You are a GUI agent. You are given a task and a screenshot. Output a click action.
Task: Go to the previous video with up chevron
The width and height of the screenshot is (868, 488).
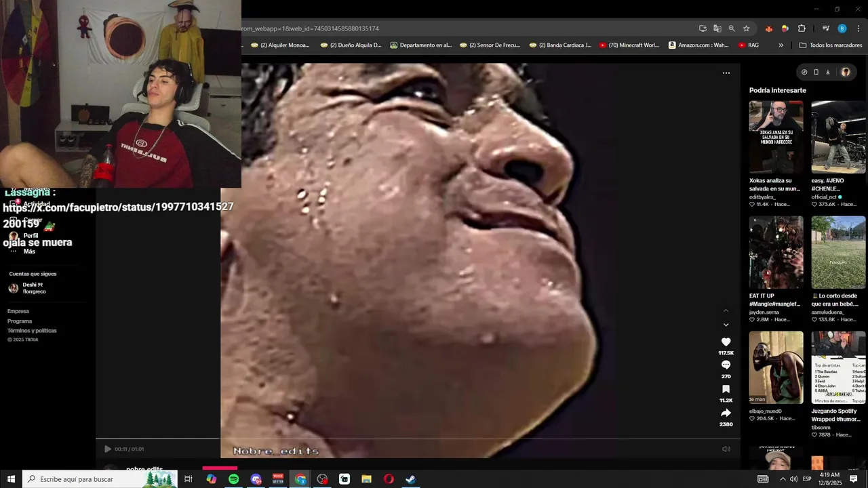click(x=726, y=310)
